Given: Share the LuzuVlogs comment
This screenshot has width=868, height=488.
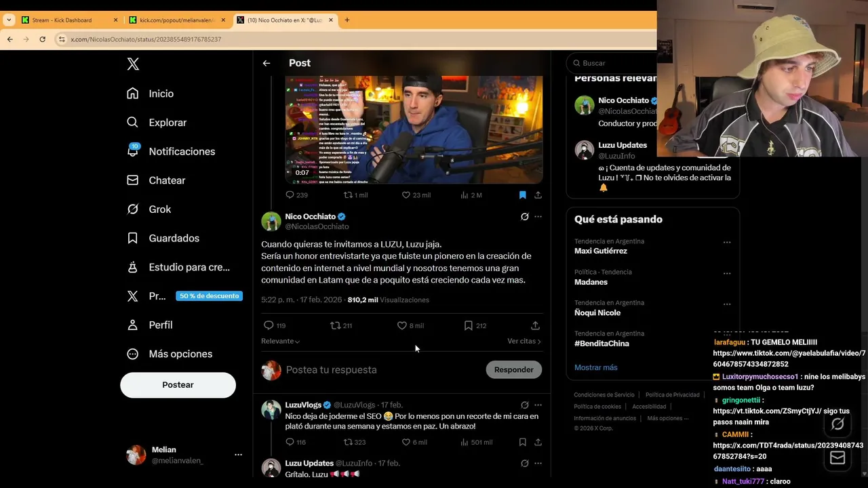Looking at the screenshot, I should tap(538, 442).
